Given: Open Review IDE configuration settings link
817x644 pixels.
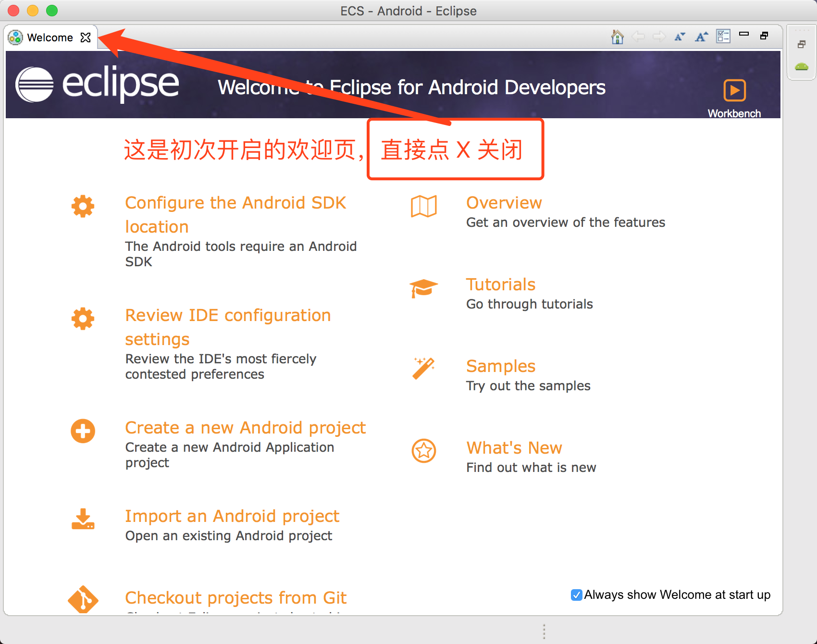Looking at the screenshot, I should 228,327.
